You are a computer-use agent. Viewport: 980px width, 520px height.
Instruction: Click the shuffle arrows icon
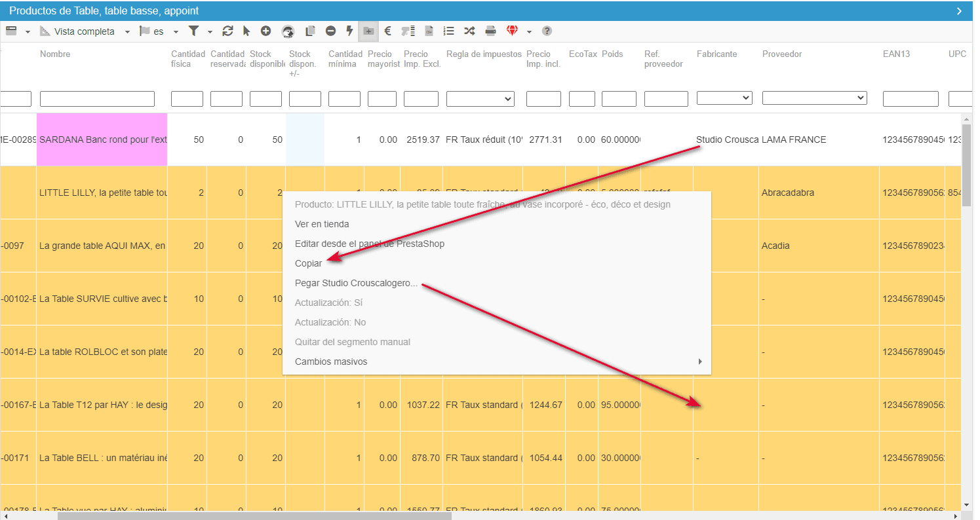(469, 31)
